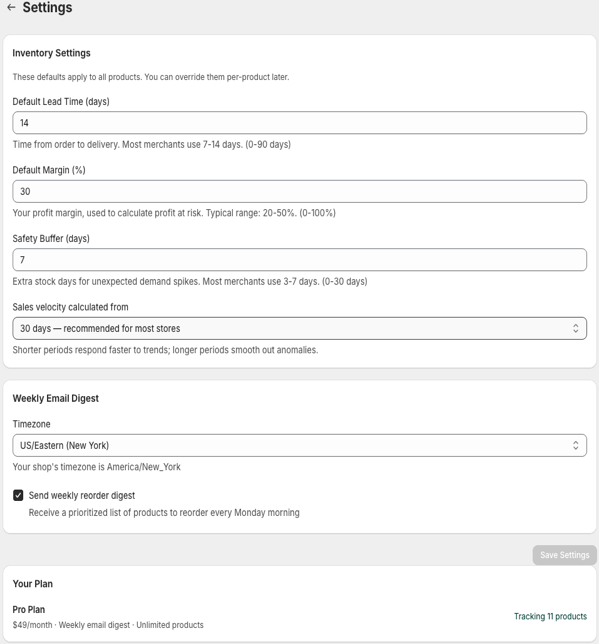The width and height of the screenshot is (599, 644).
Task: Click the Inventory Settings heading
Action: [x=51, y=53]
